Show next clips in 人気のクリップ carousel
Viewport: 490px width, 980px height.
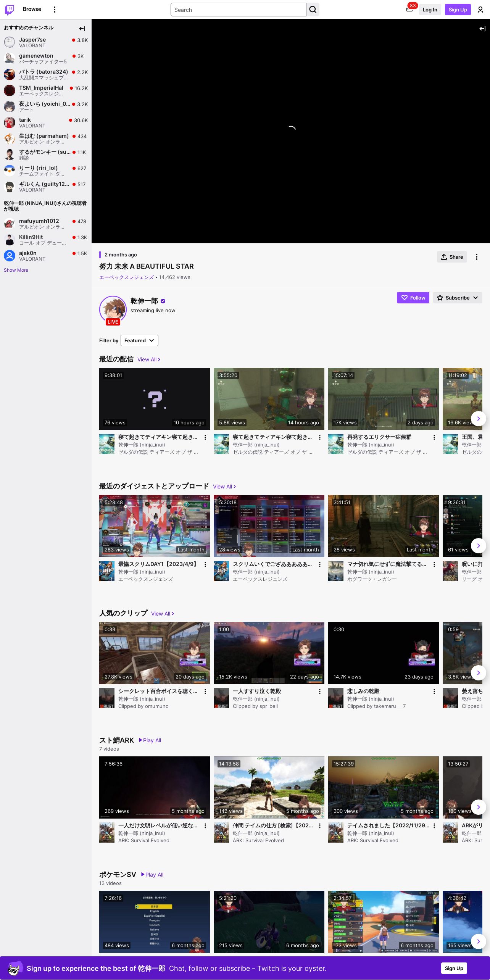479,673
